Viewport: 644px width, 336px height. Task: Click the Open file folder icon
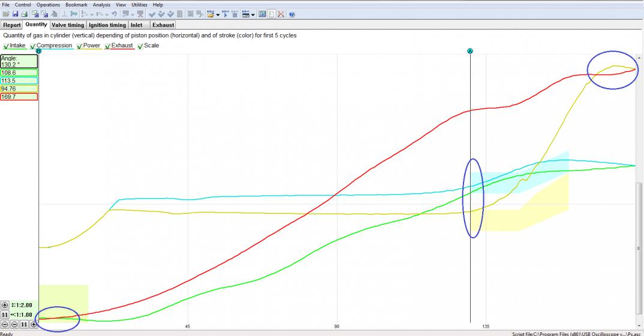(6, 14)
